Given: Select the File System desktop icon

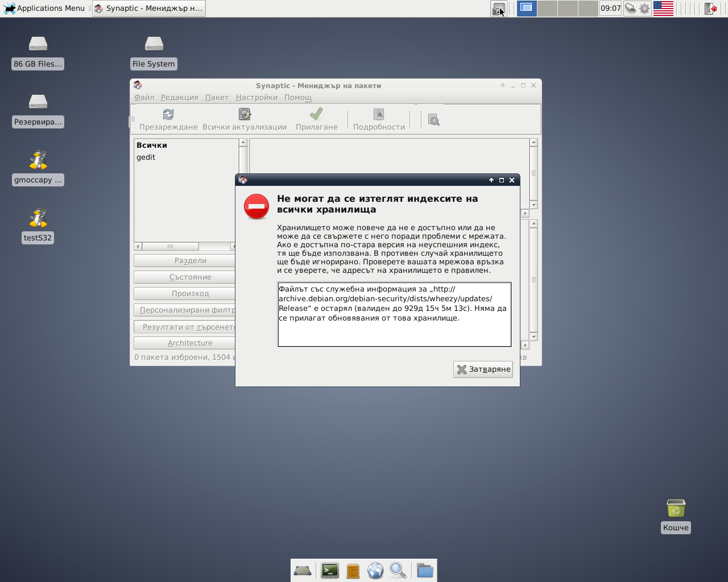Looking at the screenshot, I should click(x=154, y=52).
